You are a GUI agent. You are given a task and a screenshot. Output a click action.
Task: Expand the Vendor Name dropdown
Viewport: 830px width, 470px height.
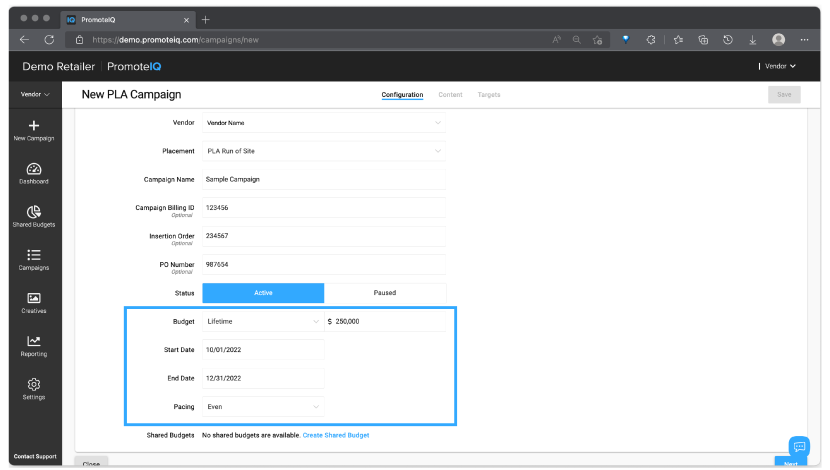tap(324, 123)
